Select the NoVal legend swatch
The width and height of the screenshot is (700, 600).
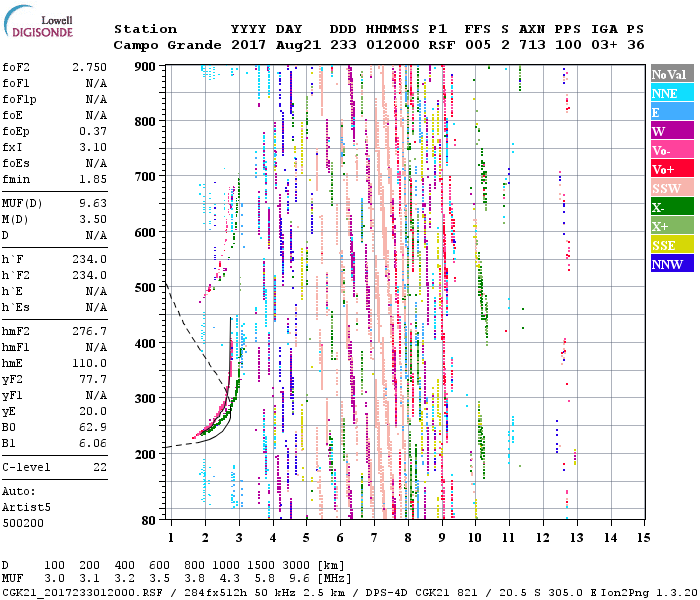pyautogui.click(x=670, y=75)
